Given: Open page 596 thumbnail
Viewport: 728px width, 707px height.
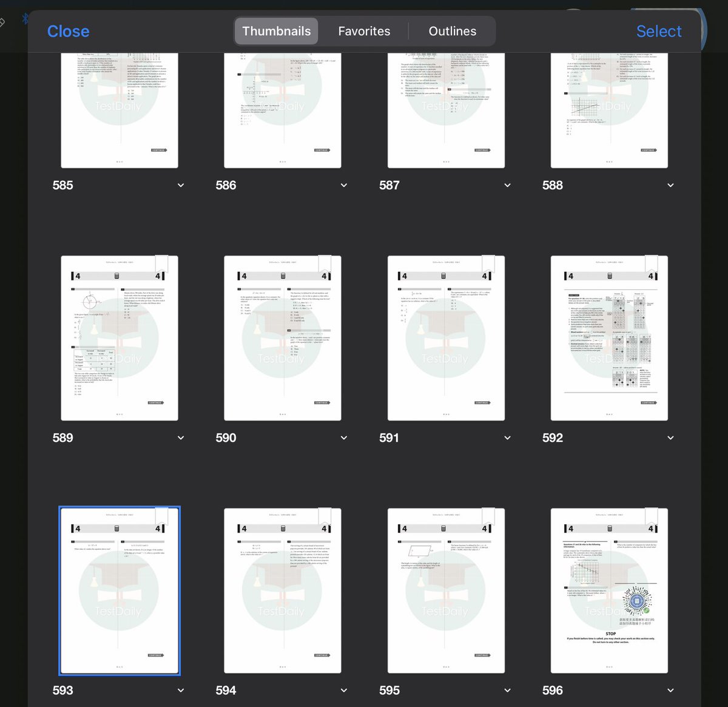Looking at the screenshot, I should (x=609, y=590).
